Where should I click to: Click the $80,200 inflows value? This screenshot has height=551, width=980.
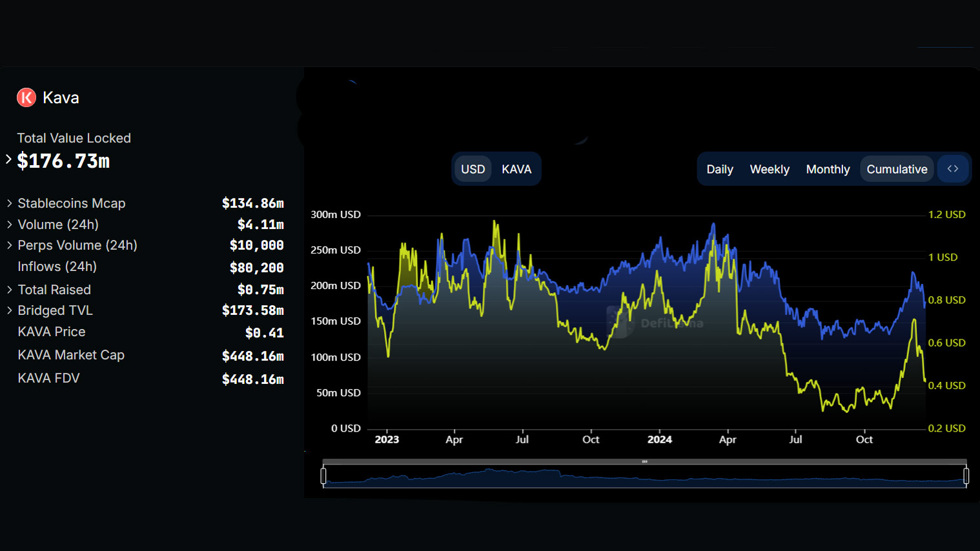pyautogui.click(x=257, y=267)
